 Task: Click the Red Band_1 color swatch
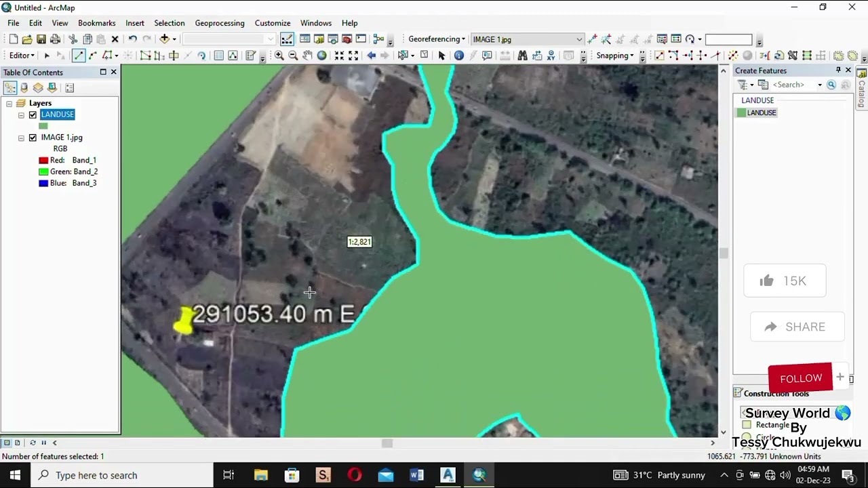[43, 161]
